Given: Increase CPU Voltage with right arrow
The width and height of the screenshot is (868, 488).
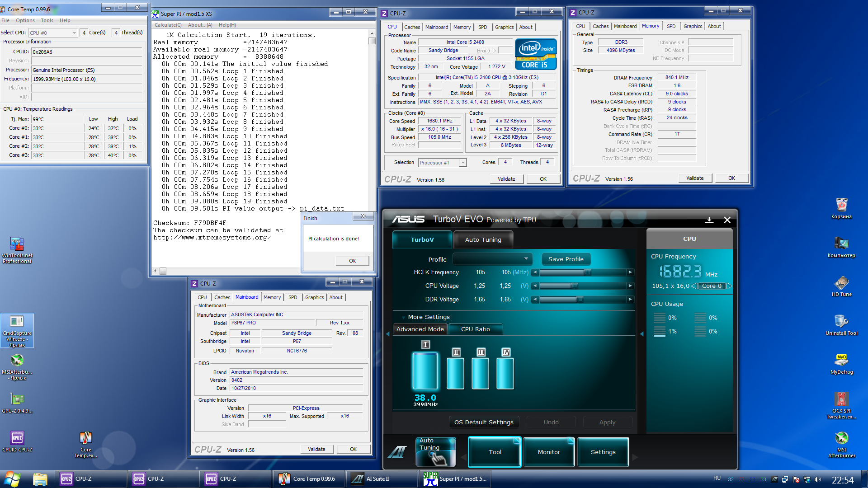Looking at the screenshot, I should click(630, 286).
